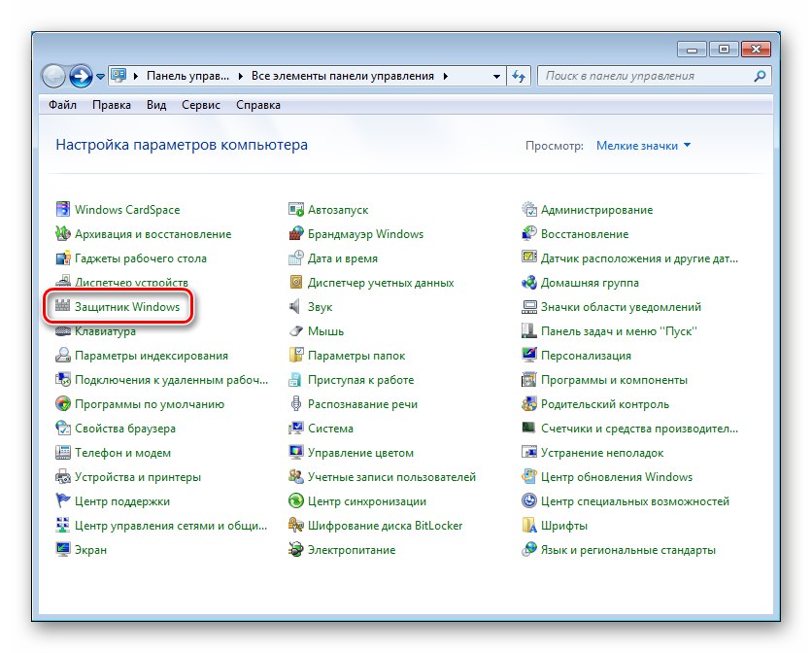Click the Параметры папок icon
812x653 pixels.
tap(295, 355)
